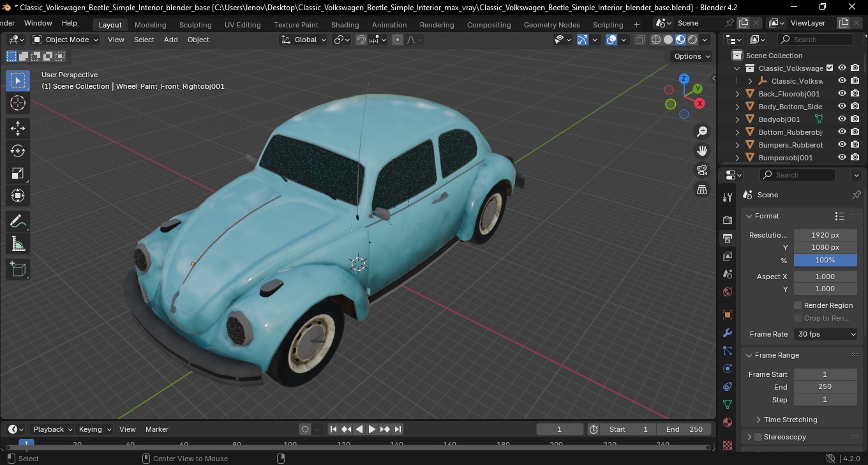This screenshot has height=465, width=868.
Task: Select the Scale tool
Action: pyautogui.click(x=18, y=173)
